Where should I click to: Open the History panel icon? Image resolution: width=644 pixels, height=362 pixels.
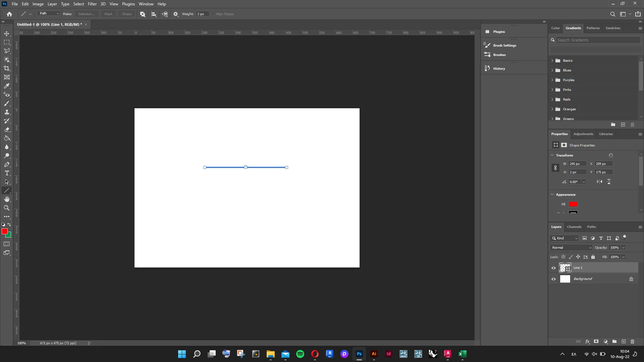pos(487,68)
